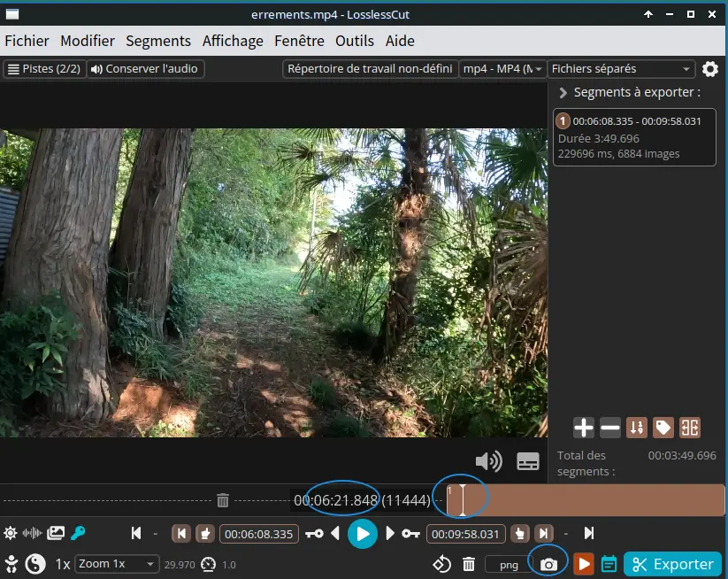Click the Exporter button
The height and width of the screenshot is (579, 728).
coord(673,564)
